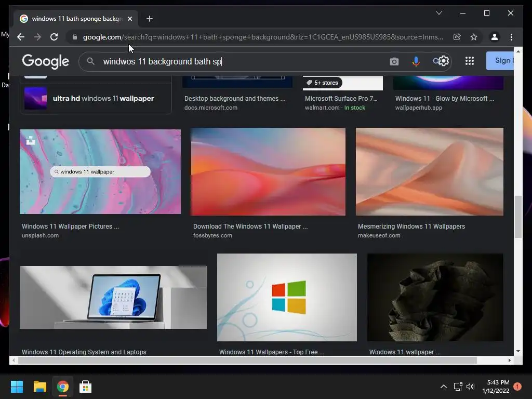Open Mesmerizing Windows 11 Wallpapers link
Screen dimensions: 532x399
coord(411,227)
